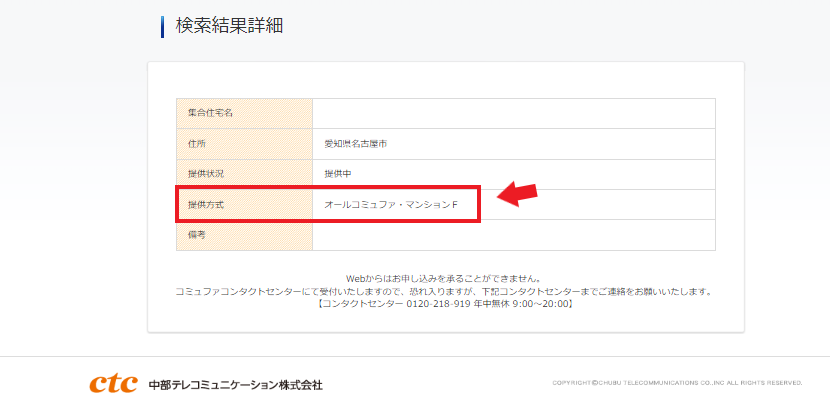This screenshot has height=416, width=830.
Task: Click the コミュファコンタクトセンターにて受付 sentence
Action: (x=445, y=292)
